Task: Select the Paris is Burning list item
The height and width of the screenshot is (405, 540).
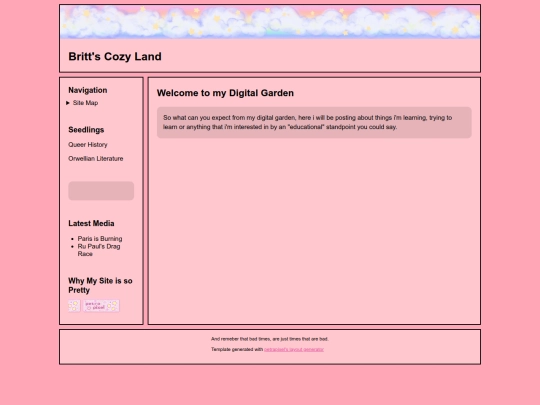Action: click(x=100, y=239)
